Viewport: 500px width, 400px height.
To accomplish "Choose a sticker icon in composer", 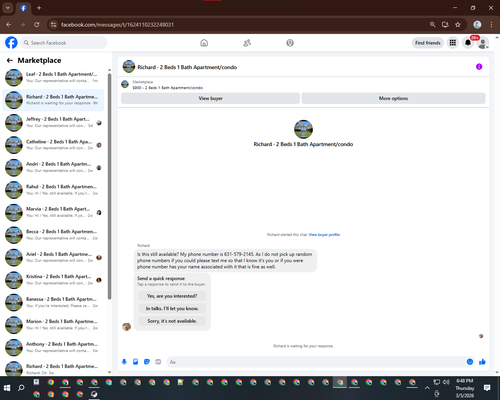I will 147,362.
